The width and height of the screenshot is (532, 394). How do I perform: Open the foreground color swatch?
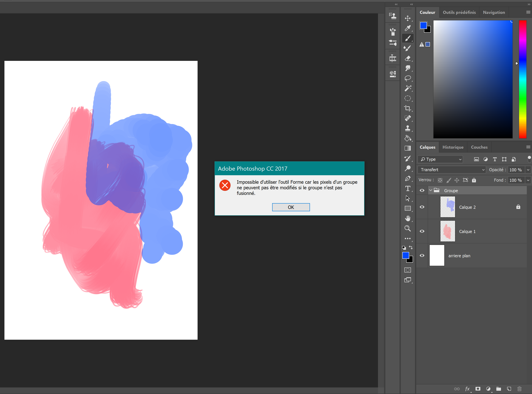tap(424, 25)
